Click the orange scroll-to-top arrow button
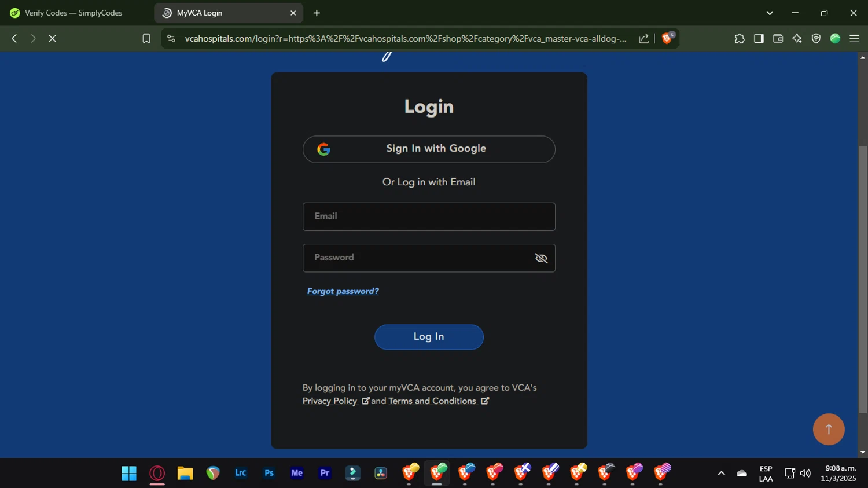The width and height of the screenshot is (868, 488). tap(829, 429)
